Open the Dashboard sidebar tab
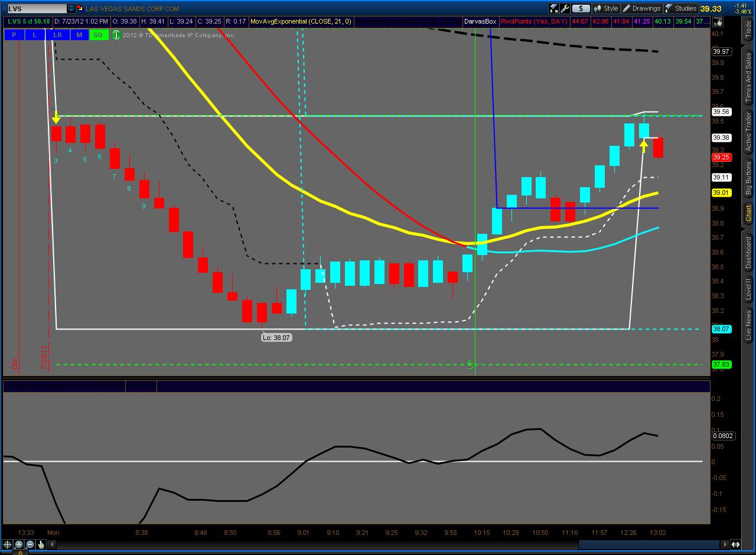This screenshot has height=555, width=756. point(748,252)
